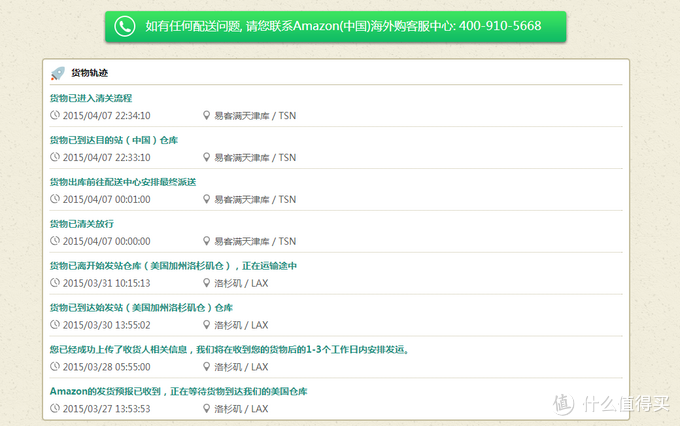Image resolution: width=680 pixels, height=426 pixels.
Task: Click the location pin in the 22:34:10 row
Action: (x=206, y=115)
